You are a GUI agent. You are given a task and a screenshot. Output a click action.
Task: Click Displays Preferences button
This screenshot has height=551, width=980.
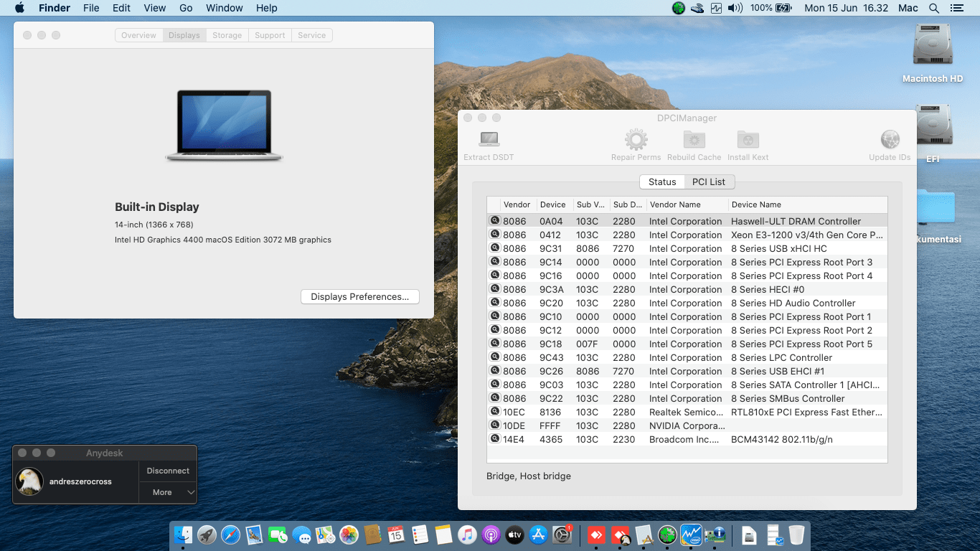pos(360,297)
